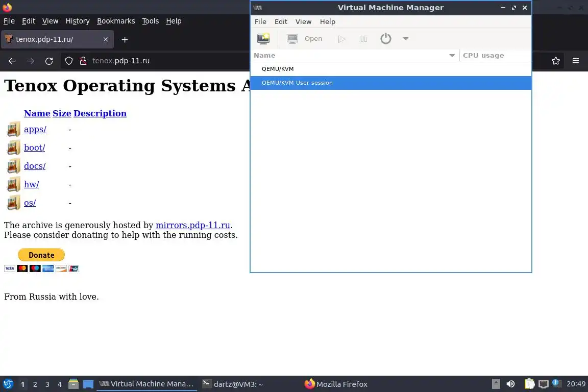Sort by the Name column header
588x392 pixels.
pyautogui.click(x=355, y=56)
